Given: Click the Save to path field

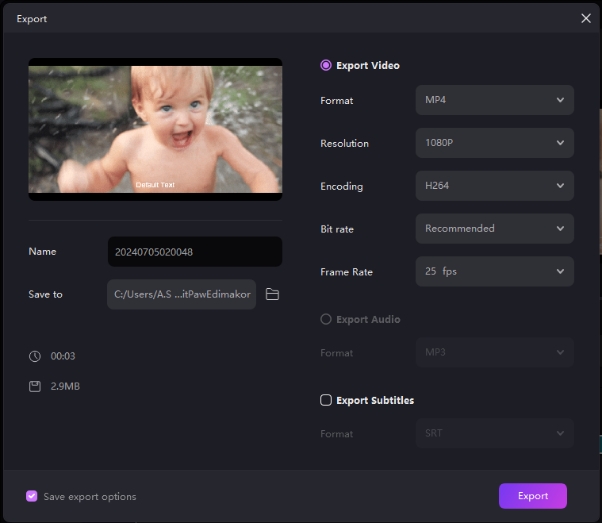Looking at the screenshot, I should click(182, 295).
